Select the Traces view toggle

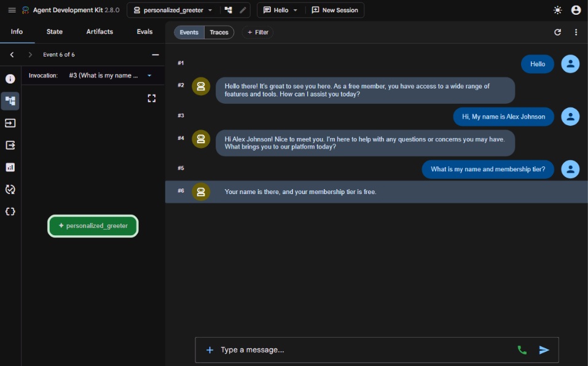219,32
